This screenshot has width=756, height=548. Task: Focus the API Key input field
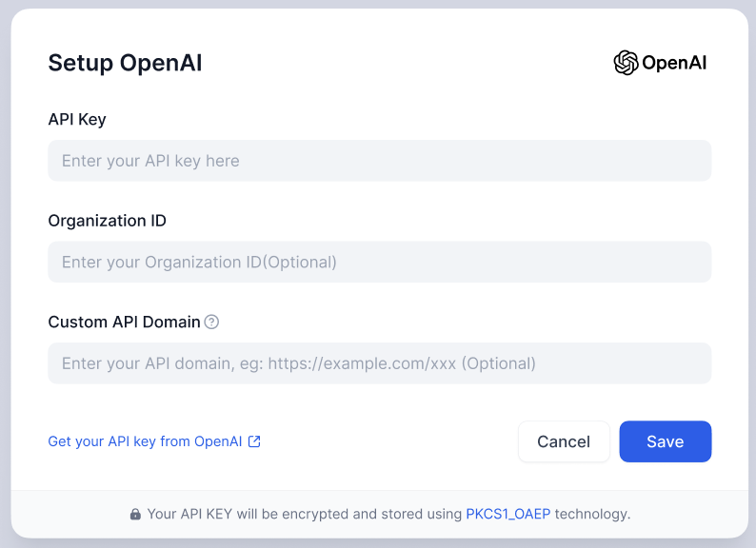[x=379, y=161]
